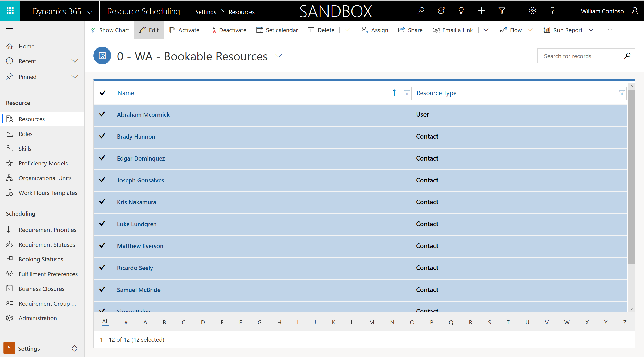Click the help question mark icon
This screenshot has width=644, height=357.
[x=552, y=11]
